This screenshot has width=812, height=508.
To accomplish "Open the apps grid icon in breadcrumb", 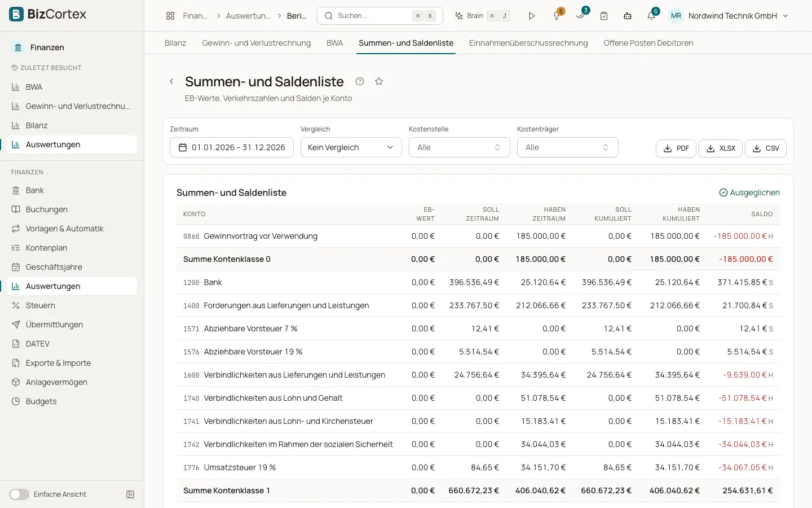I will [x=170, y=16].
